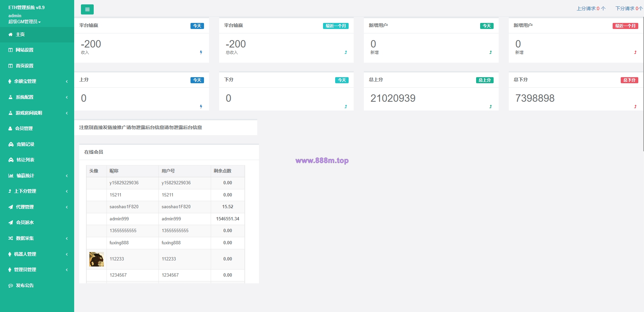Click 最近一个月 badge on 平台输赢 card
644x312 pixels.
pyautogui.click(x=336, y=26)
